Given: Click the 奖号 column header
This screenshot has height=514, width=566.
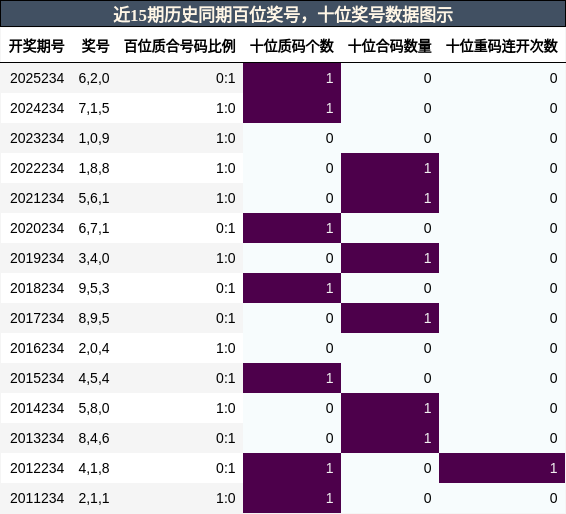Looking at the screenshot, I should click(x=95, y=46).
